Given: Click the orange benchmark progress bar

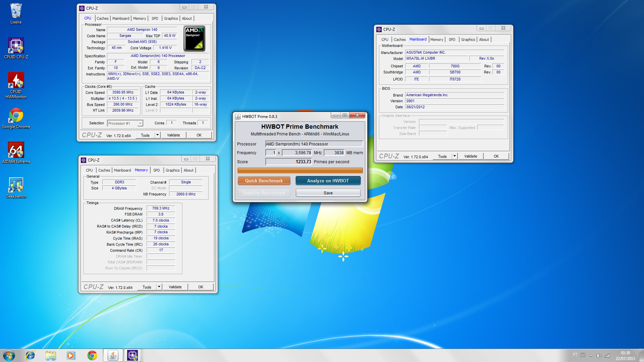Looking at the screenshot, I should [x=300, y=170].
